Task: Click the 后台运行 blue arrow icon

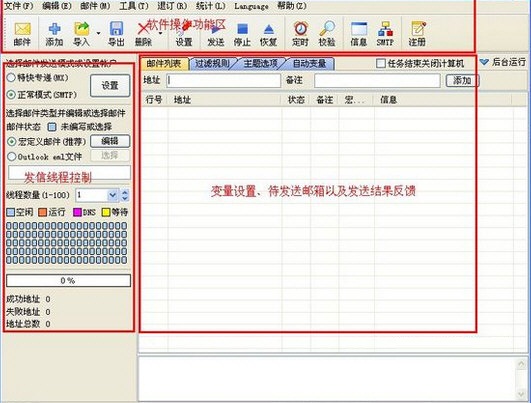Action: (x=484, y=62)
